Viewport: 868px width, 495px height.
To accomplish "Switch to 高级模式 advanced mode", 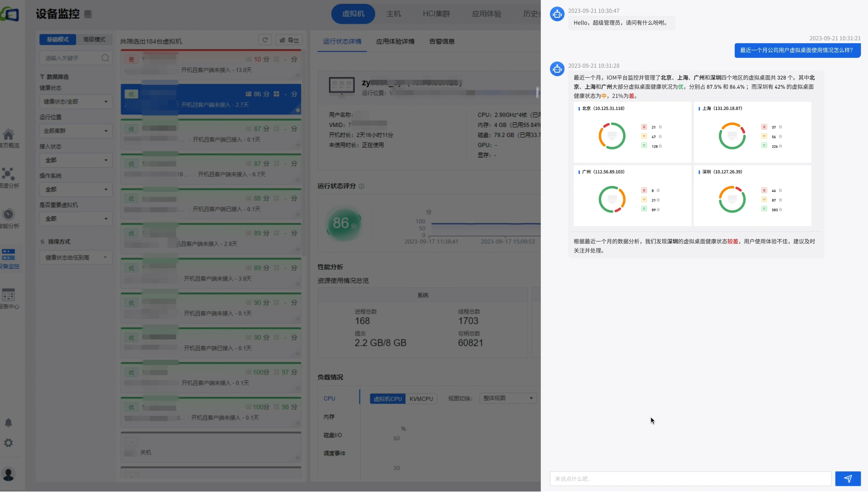I will pos(94,40).
